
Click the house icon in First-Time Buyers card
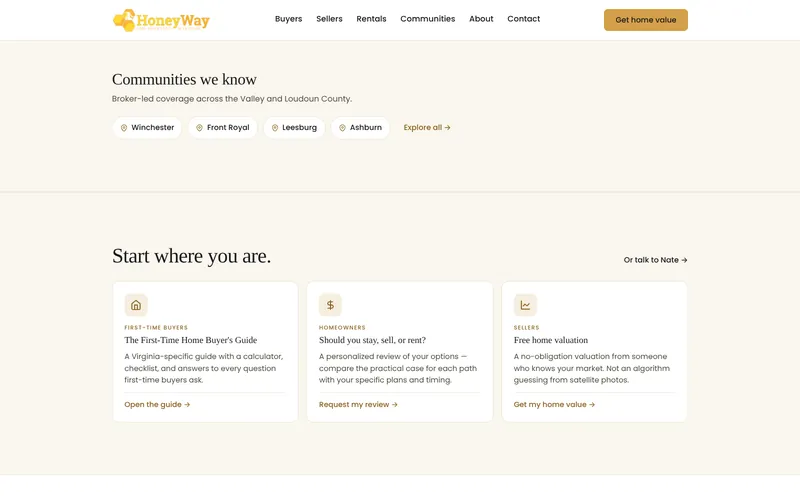point(136,305)
